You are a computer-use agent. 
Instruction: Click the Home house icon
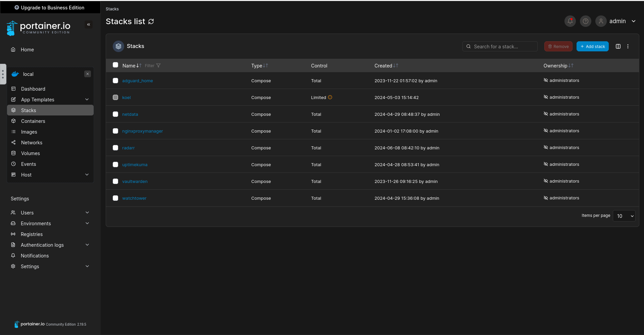coord(13,49)
